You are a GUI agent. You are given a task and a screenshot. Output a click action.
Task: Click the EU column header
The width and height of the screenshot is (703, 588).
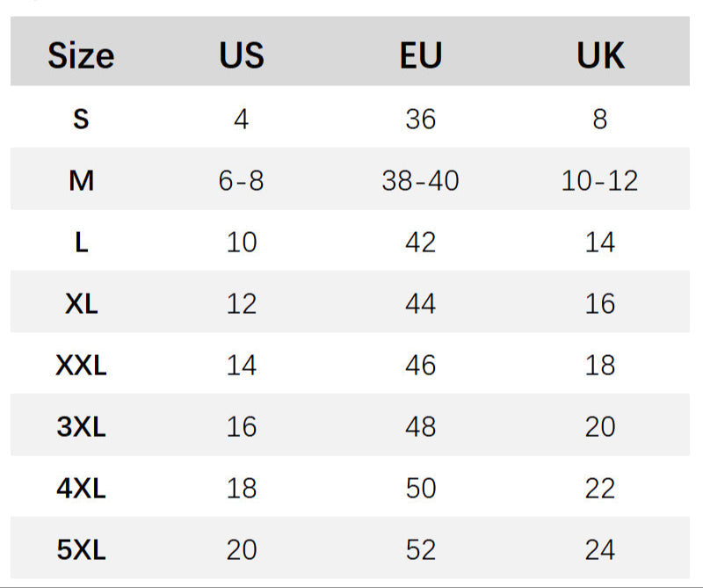click(x=420, y=56)
